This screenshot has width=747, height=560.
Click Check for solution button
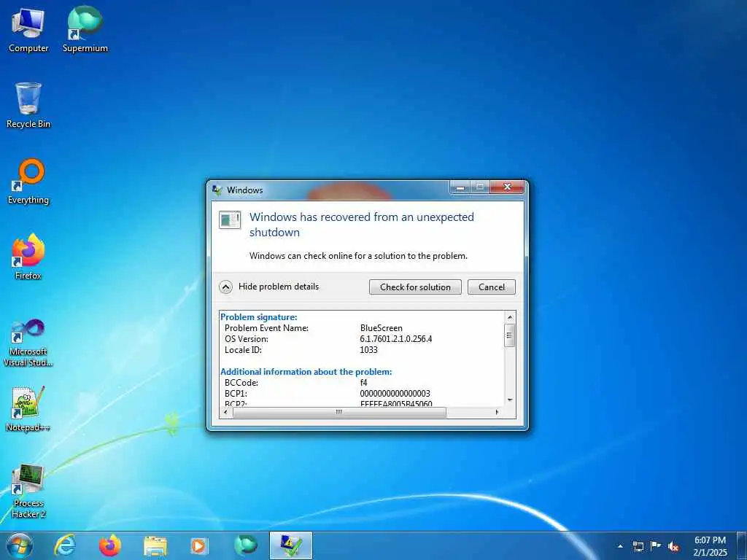coord(415,287)
